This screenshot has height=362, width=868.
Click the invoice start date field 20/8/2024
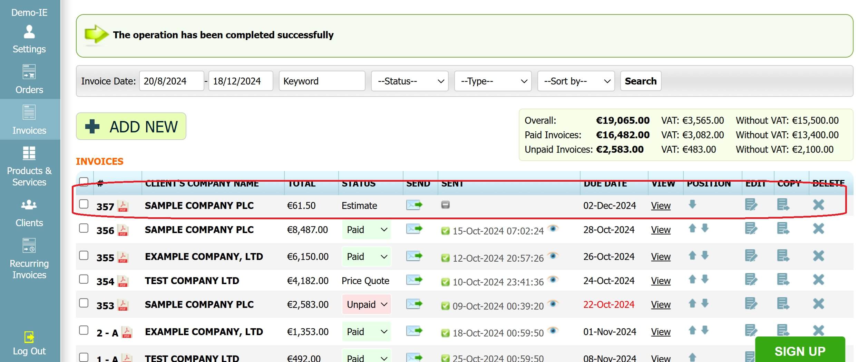click(x=172, y=81)
